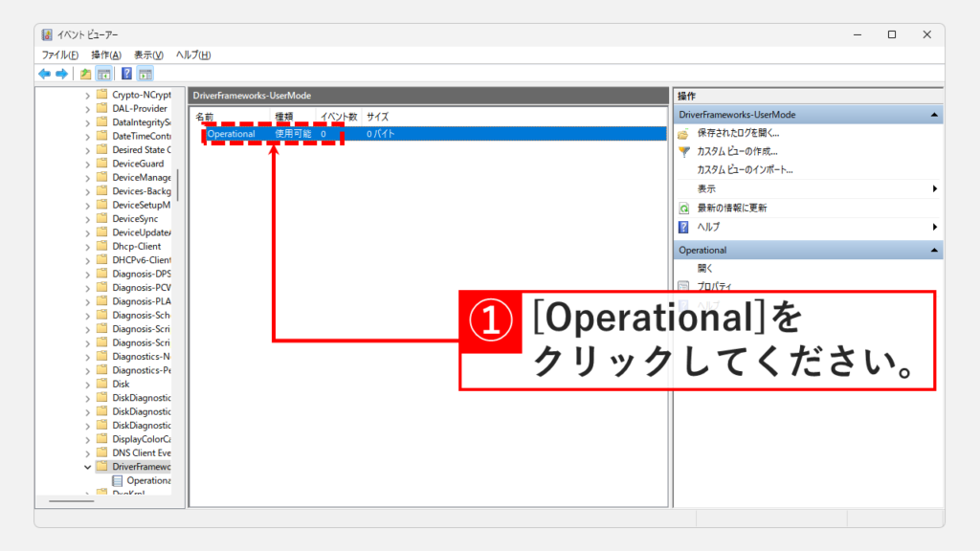The width and height of the screenshot is (980, 551).
Task: Click the Forward arrow toolbar icon
Action: coord(61,74)
